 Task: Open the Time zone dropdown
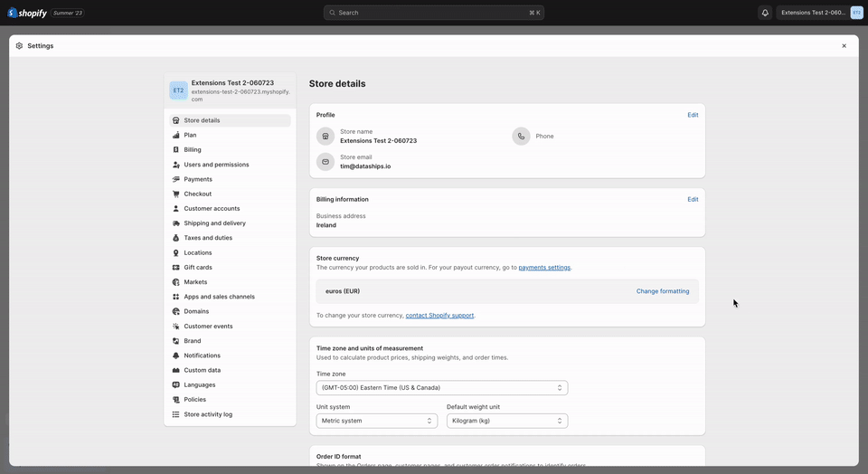tap(442, 388)
